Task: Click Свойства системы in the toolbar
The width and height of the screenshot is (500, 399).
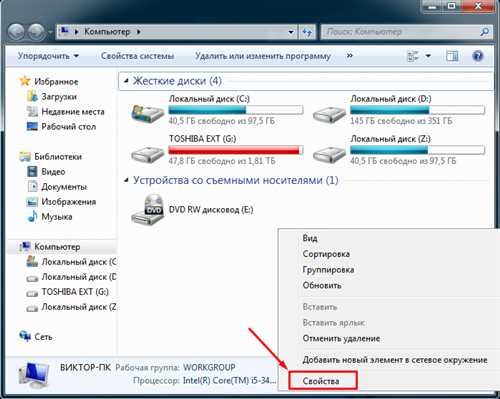Action: 137,56
